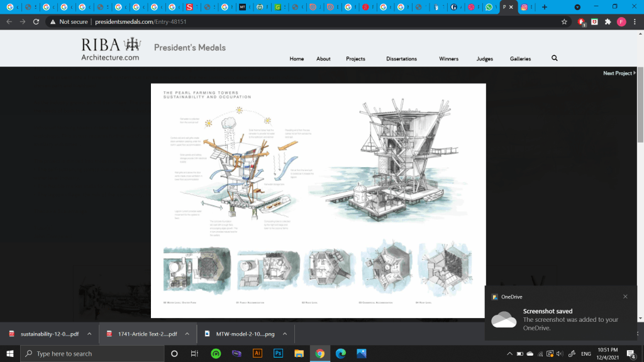Bookmark this page with the star icon
This screenshot has height=362, width=644.
tap(565, 21)
